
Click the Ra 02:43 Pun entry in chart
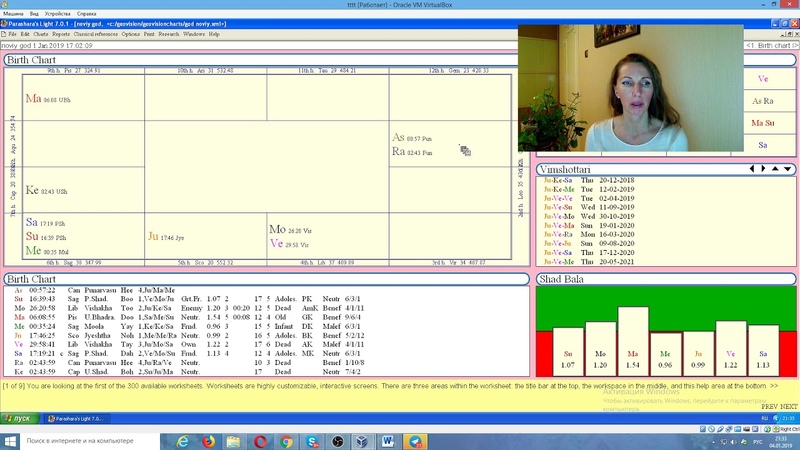coord(412,152)
